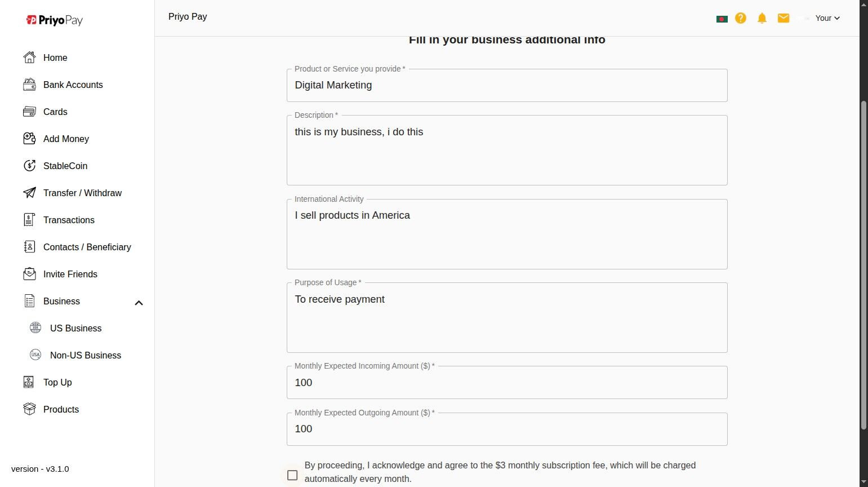Open the Bank Accounts wallet icon
Image resolution: width=868 pixels, height=487 pixels.
[29, 85]
